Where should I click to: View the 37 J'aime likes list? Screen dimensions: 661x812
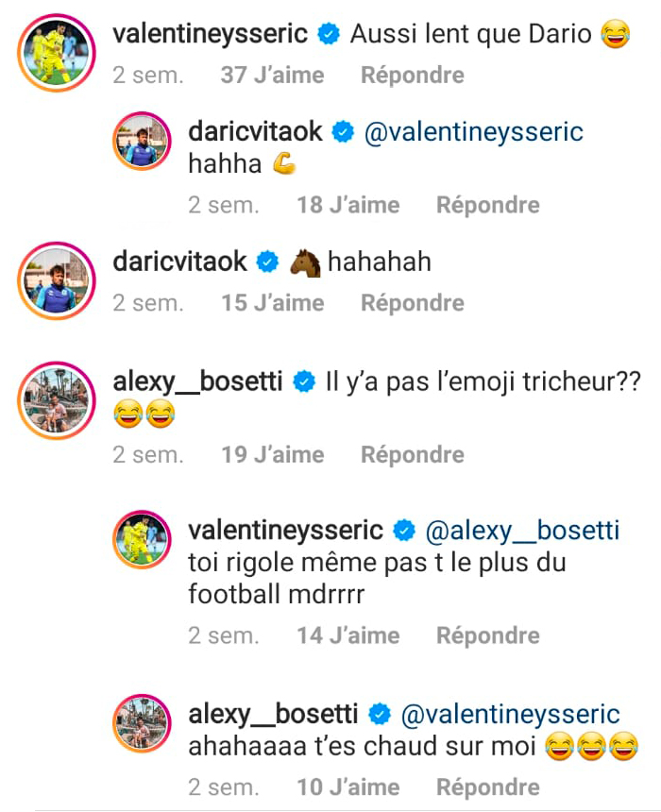[272, 75]
